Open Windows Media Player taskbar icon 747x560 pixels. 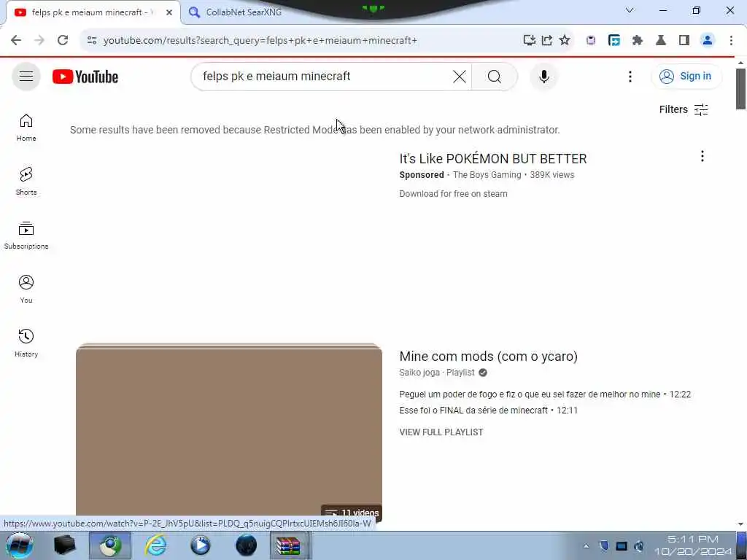click(201, 545)
